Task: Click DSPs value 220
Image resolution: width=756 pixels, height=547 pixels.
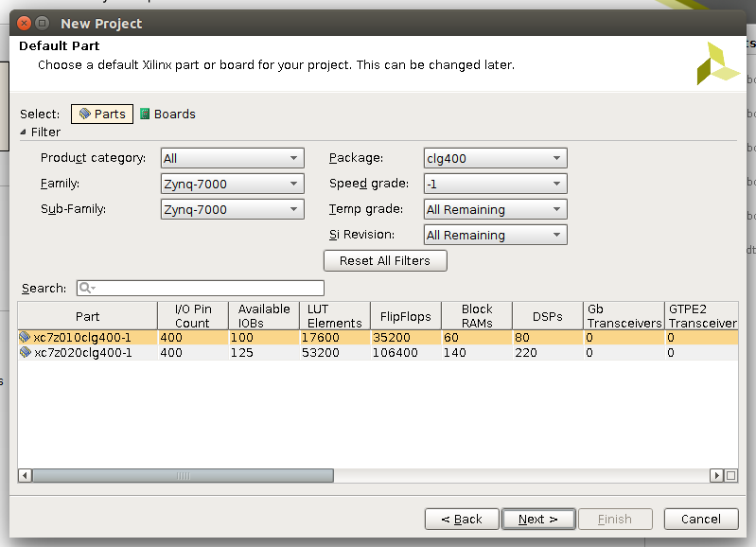Action: pyautogui.click(x=526, y=353)
